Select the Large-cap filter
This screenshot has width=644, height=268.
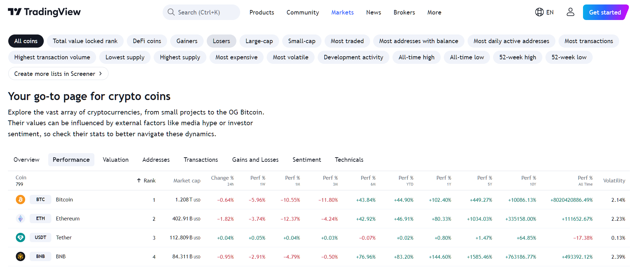click(x=259, y=41)
